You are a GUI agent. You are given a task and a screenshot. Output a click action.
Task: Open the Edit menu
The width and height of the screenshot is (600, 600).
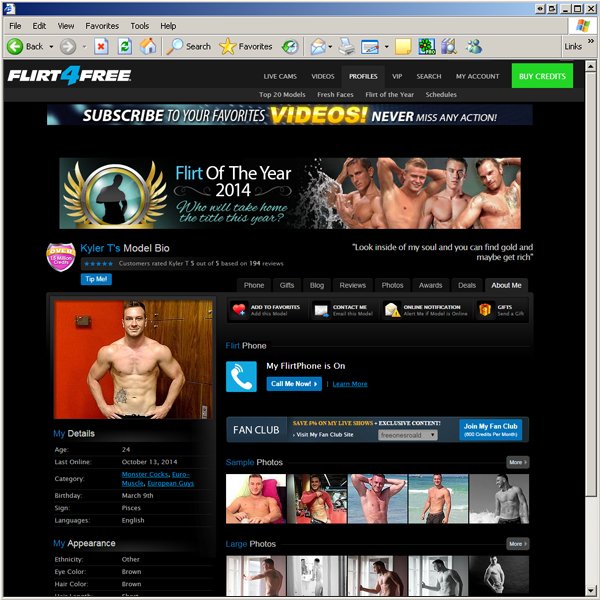click(x=39, y=26)
